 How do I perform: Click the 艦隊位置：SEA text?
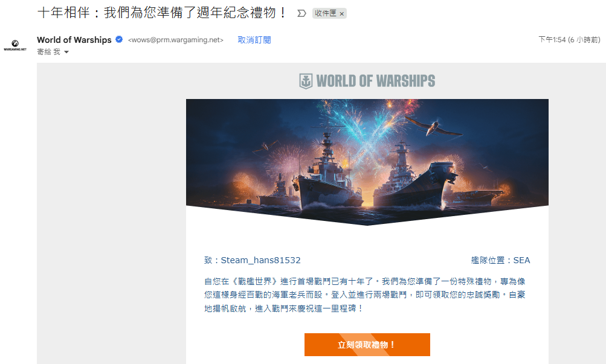tap(500, 260)
